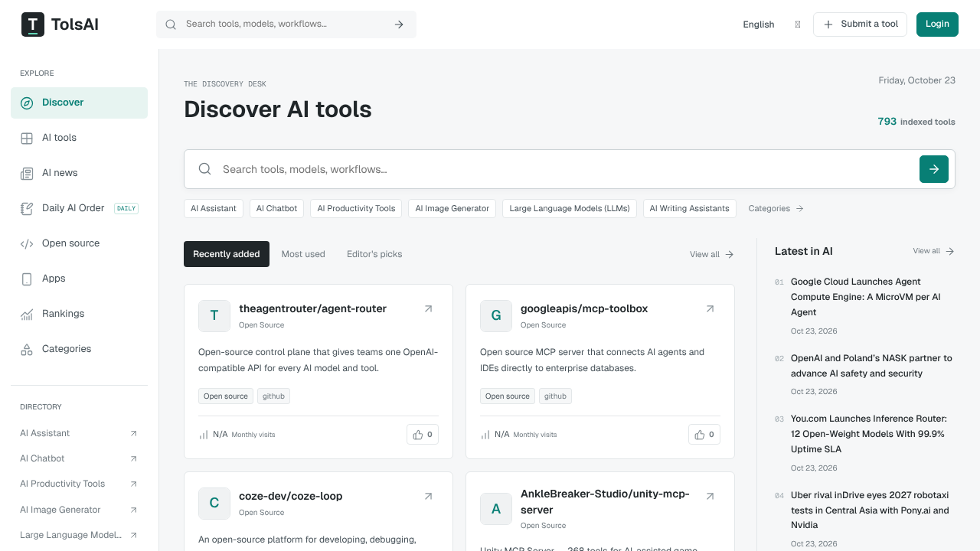Image resolution: width=980 pixels, height=551 pixels.
Task: Switch to the Recently added tab
Action: 227,254
